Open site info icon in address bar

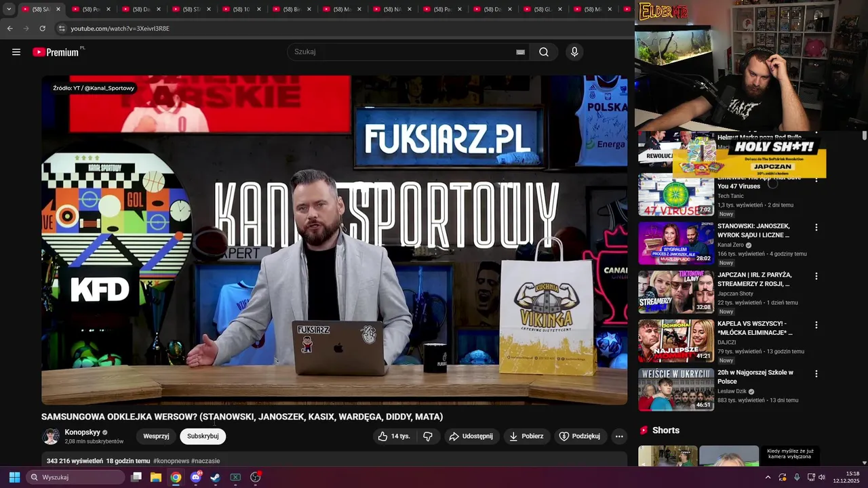click(62, 28)
